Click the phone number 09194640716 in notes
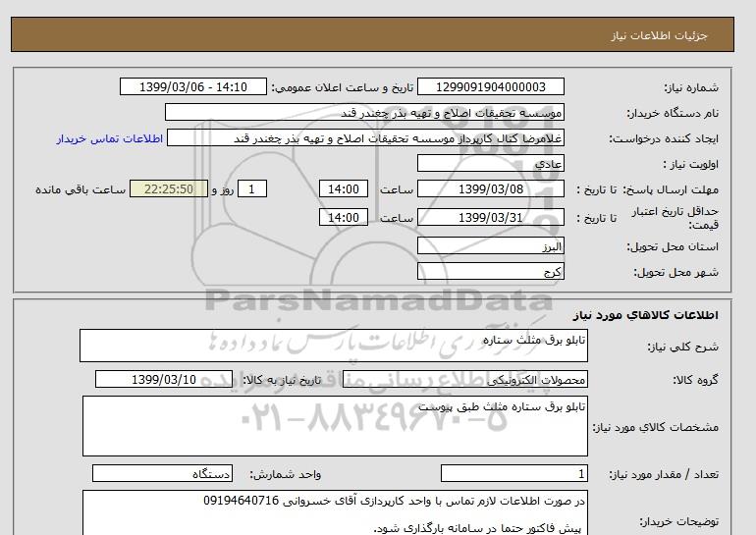This screenshot has height=535, width=756. [242, 501]
